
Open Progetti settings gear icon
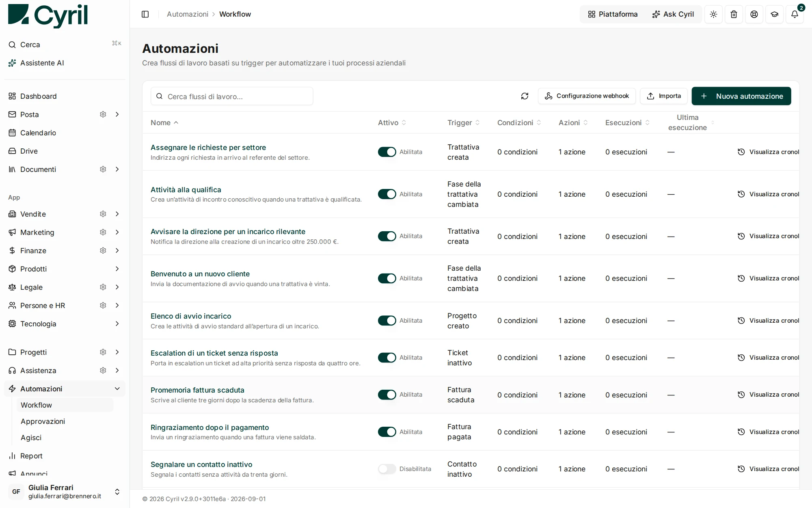tap(103, 352)
